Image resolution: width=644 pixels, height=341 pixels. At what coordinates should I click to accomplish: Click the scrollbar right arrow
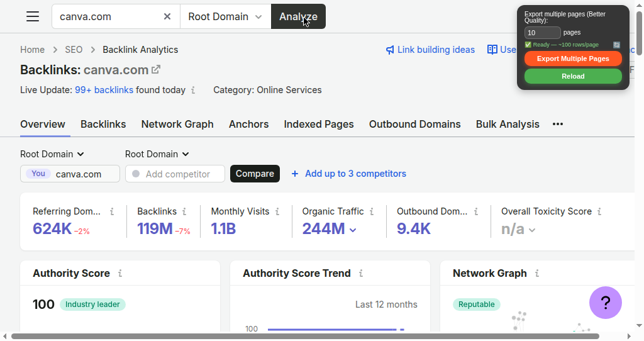[629, 337]
